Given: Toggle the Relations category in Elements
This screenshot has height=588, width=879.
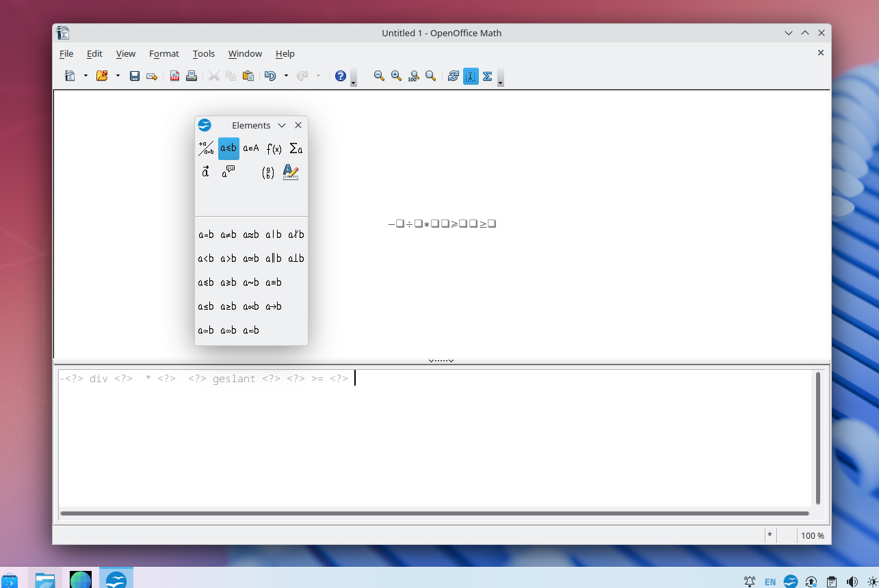Looking at the screenshot, I should point(228,148).
